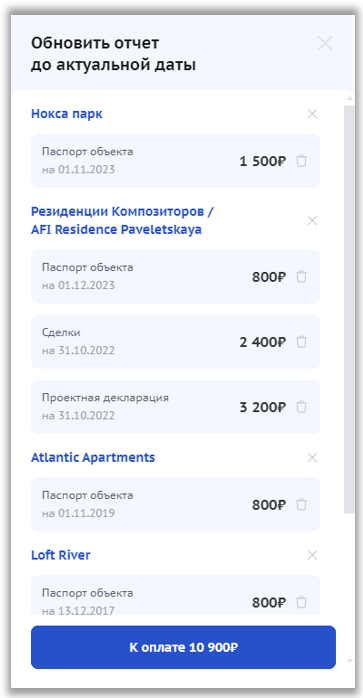Viewport: 363px width, 698px height.
Task: Remove the Loft River group
Action: pyautogui.click(x=312, y=556)
